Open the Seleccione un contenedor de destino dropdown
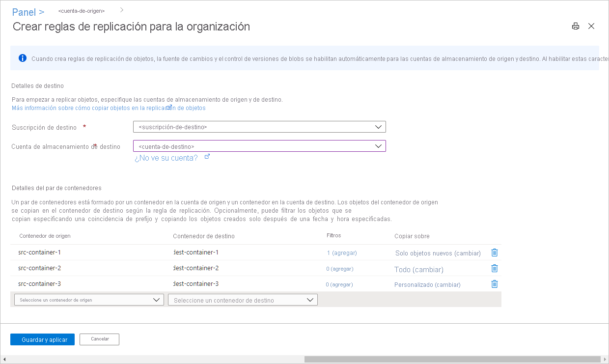 pyautogui.click(x=310, y=299)
